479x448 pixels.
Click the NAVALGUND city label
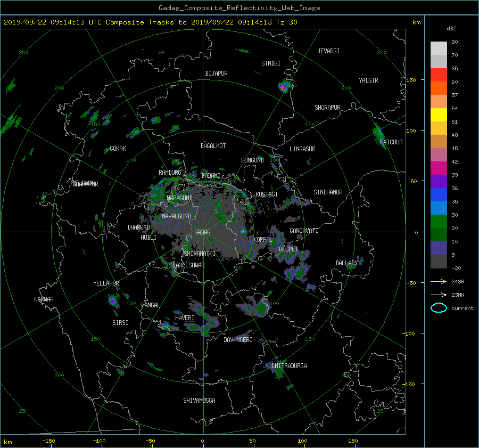(x=176, y=216)
